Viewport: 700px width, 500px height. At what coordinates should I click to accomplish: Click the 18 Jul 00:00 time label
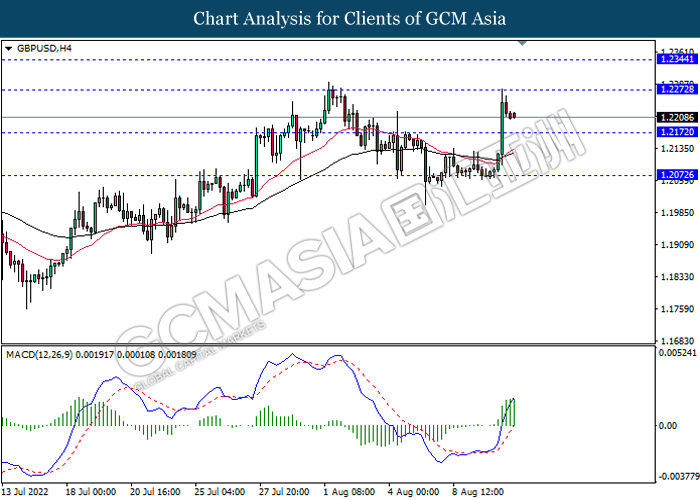pyautogui.click(x=91, y=492)
